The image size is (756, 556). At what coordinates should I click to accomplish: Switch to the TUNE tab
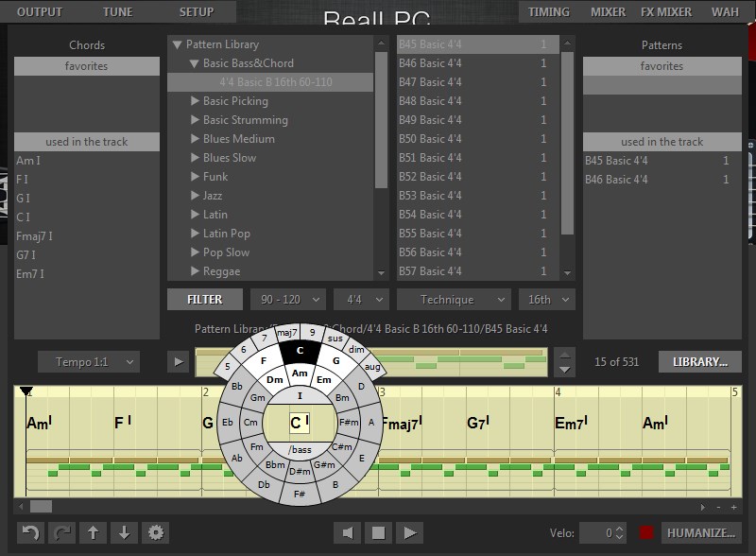pos(117,11)
